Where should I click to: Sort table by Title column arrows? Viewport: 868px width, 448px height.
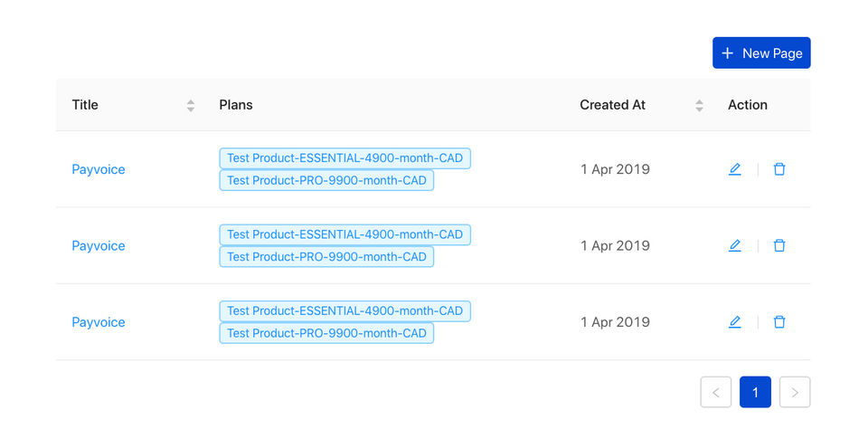[x=191, y=105]
